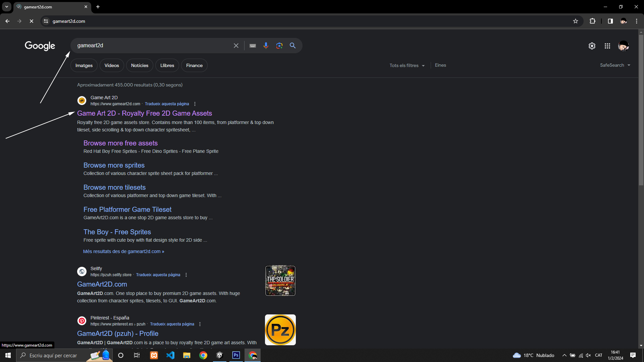This screenshot has height=362, width=644.
Task: Expand the SafeSearch dropdown
Action: [x=615, y=65]
